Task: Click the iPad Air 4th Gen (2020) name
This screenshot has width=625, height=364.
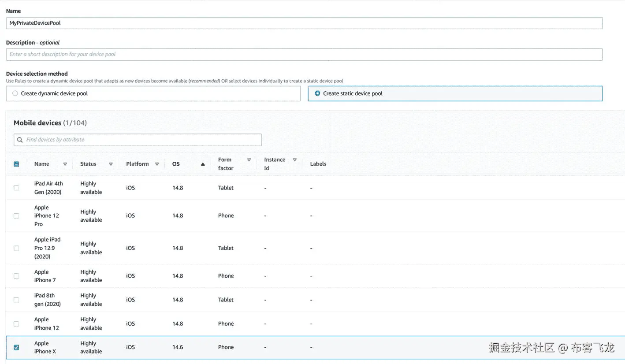Action: (x=48, y=188)
